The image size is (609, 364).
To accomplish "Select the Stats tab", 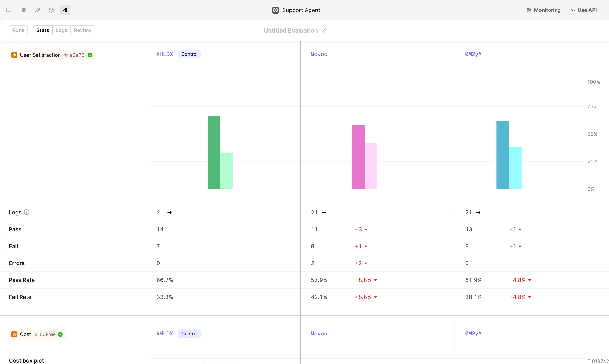I will click(43, 30).
